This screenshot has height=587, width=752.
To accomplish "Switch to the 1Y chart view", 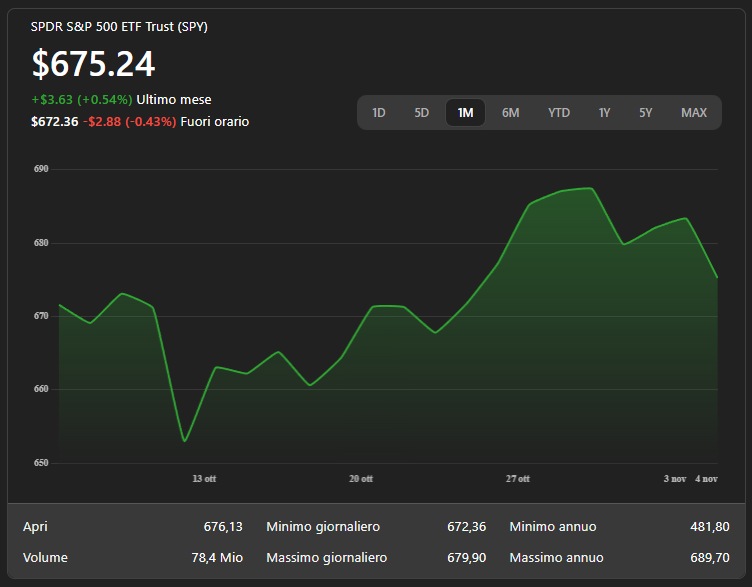I will (x=604, y=113).
